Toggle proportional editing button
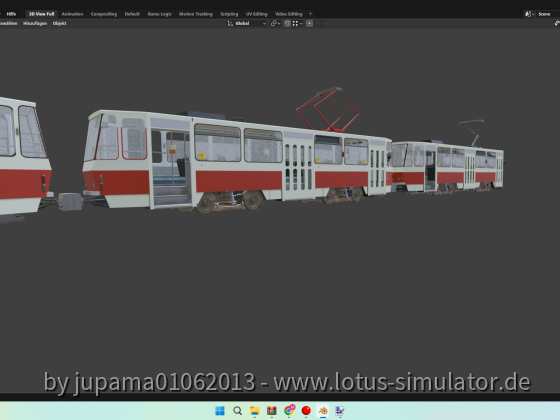This screenshot has height=420, width=560. click(310, 23)
